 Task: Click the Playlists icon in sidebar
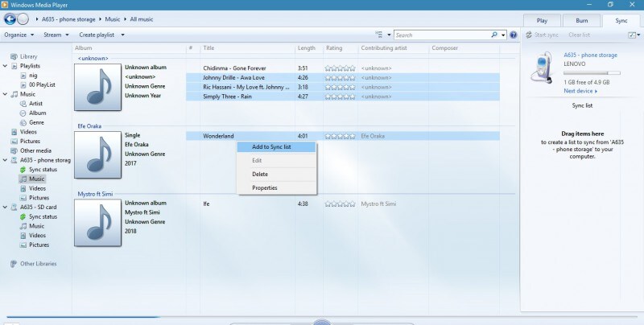(14, 66)
